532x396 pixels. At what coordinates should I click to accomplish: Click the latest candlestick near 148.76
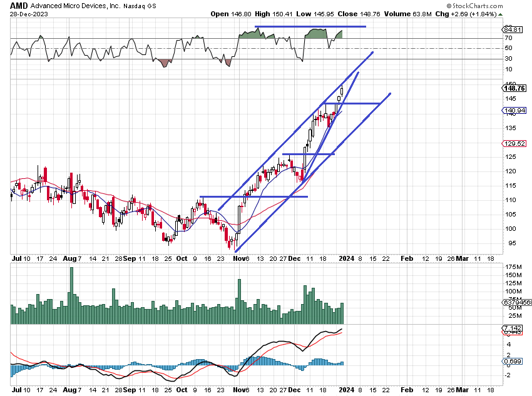pyautogui.click(x=342, y=91)
